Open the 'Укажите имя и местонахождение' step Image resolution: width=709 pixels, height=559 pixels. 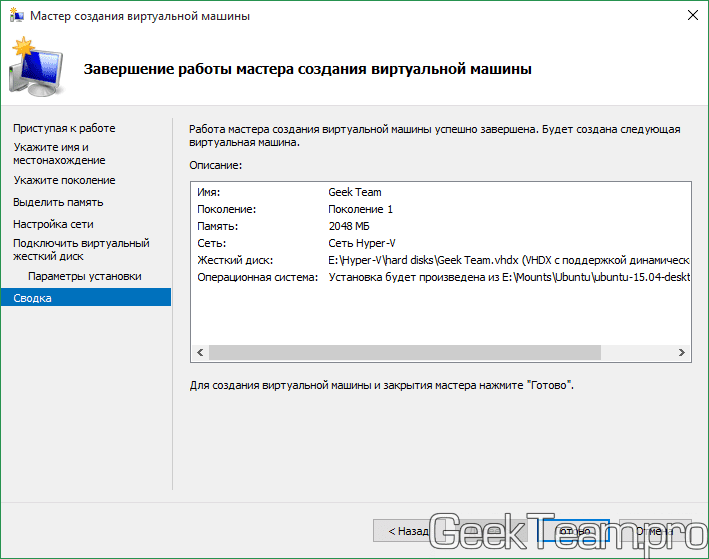click(x=60, y=153)
